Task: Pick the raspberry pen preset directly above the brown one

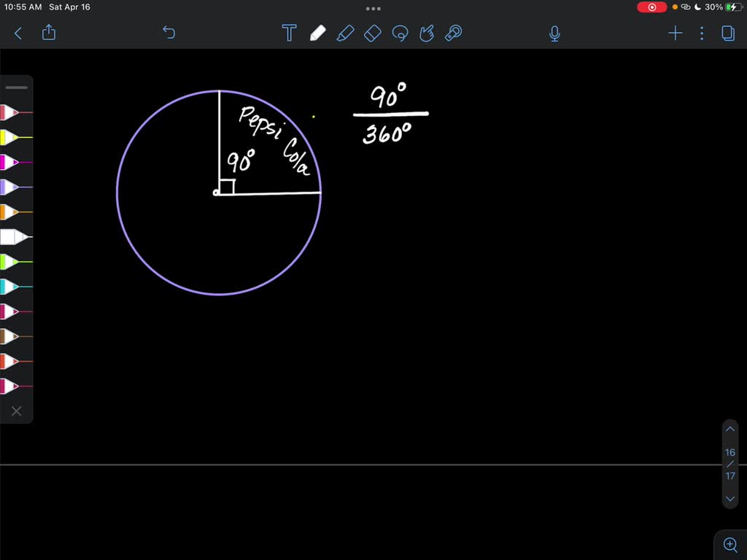Action: coord(16,311)
